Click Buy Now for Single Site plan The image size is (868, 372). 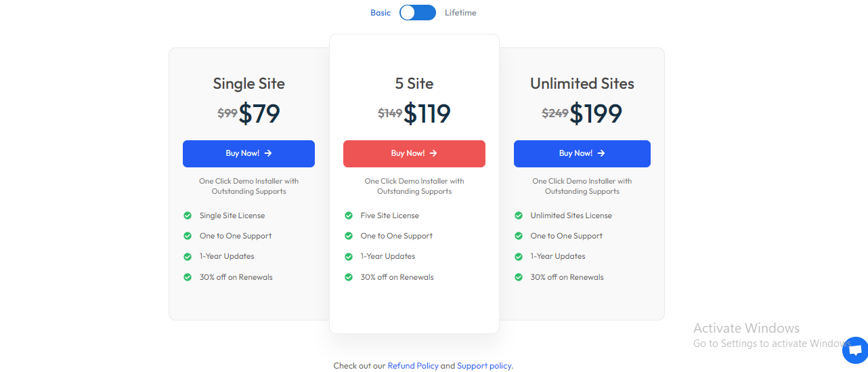pos(248,154)
